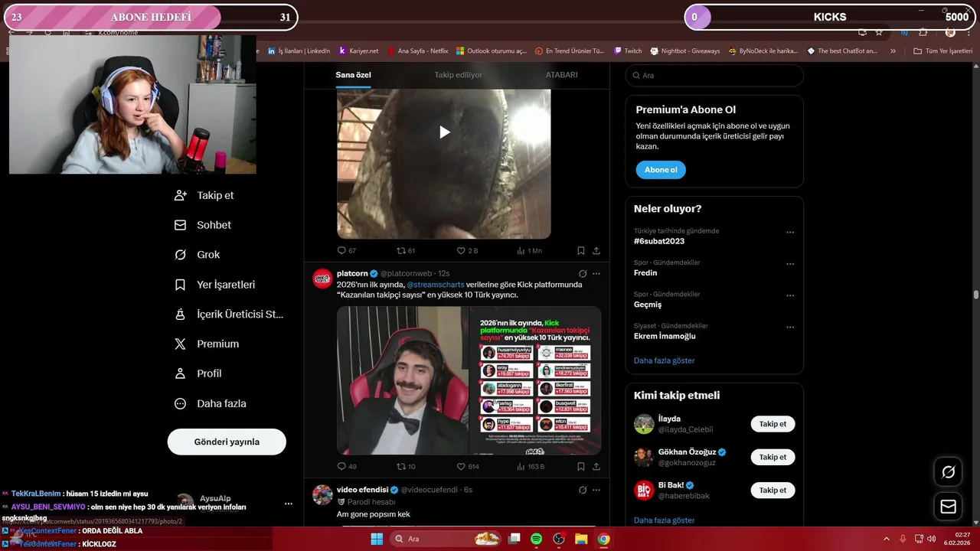980x551 pixels.
Task: Expand Daha fazla sidebar menu
Action: [x=211, y=403]
